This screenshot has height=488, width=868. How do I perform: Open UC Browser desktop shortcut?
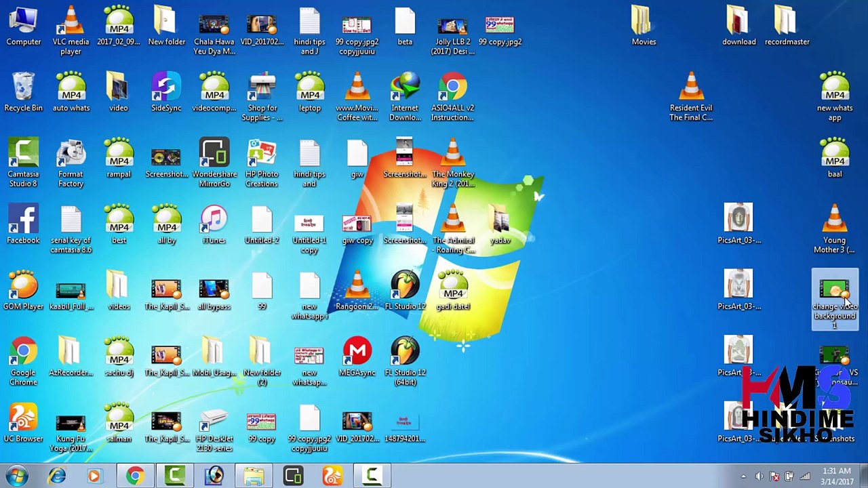coord(23,423)
